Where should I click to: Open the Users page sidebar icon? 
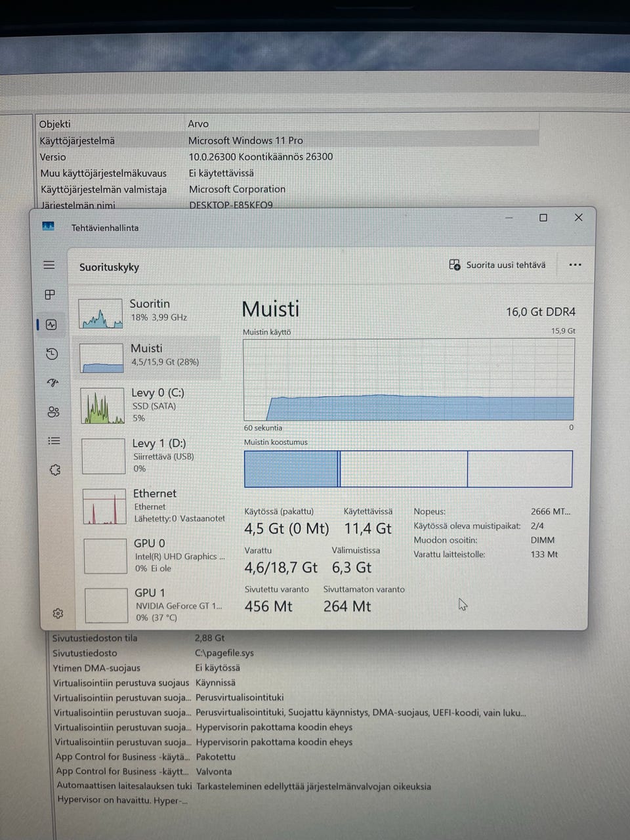click(54, 411)
